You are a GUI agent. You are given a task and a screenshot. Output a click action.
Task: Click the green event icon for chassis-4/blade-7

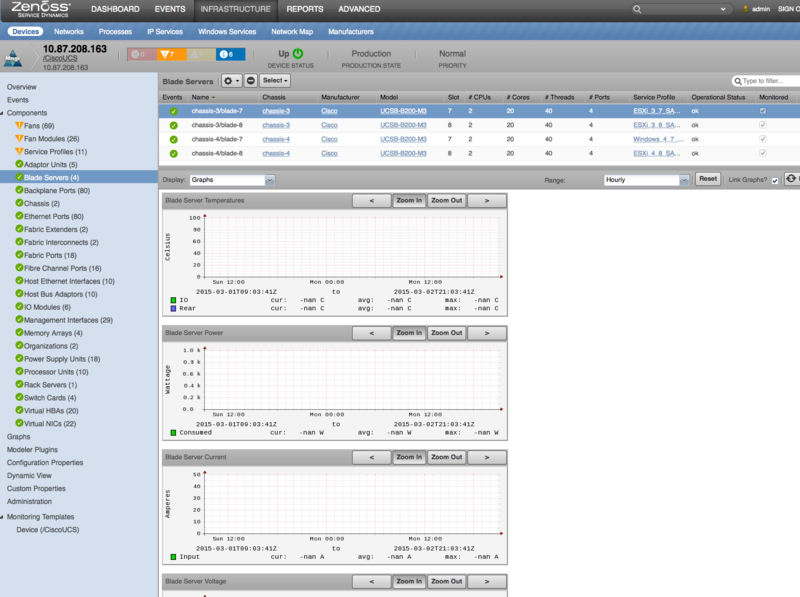point(173,139)
